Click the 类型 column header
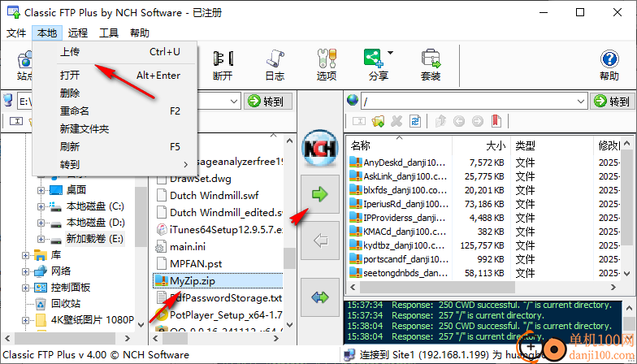 552,145
